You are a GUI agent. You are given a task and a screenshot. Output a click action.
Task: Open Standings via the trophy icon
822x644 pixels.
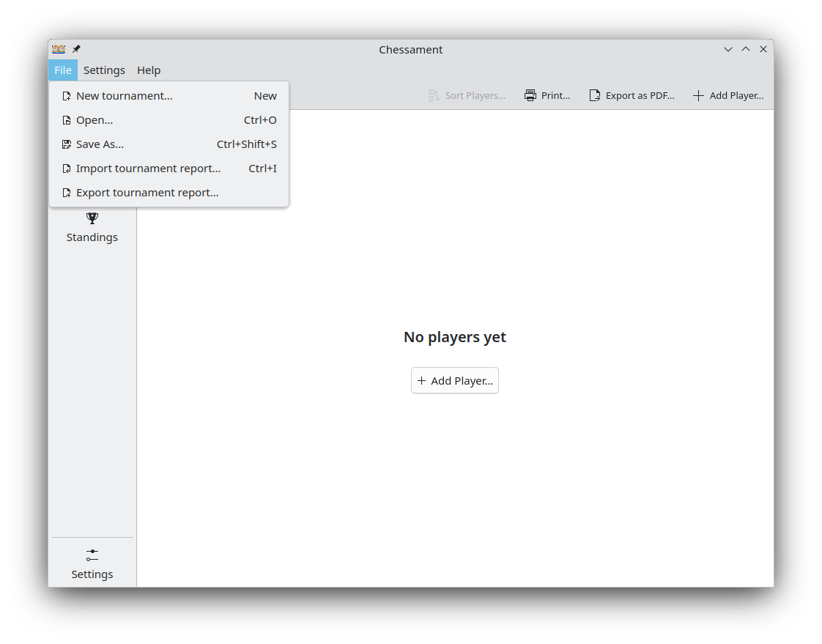click(x=92, y=218)
